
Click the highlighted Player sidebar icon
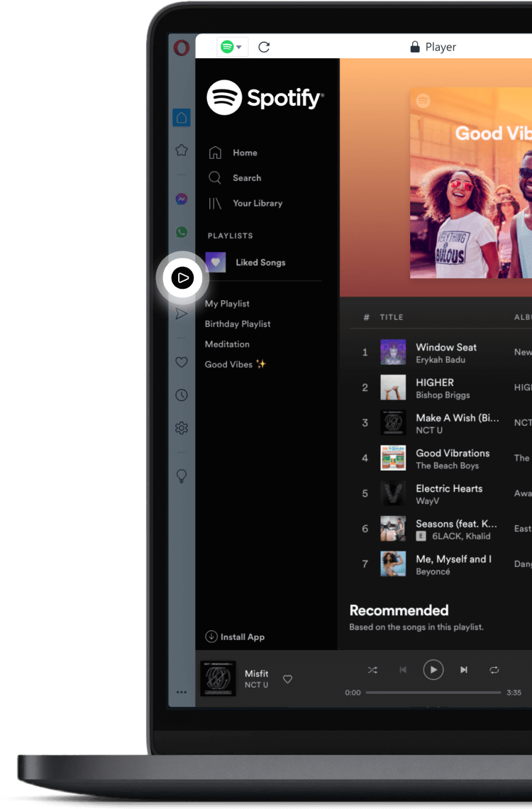(x=182, y=278)
